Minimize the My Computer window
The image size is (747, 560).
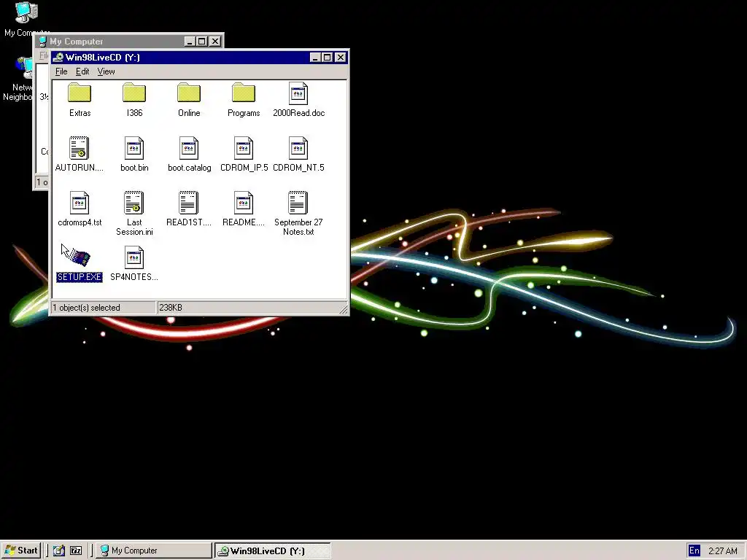click(190, 42)
